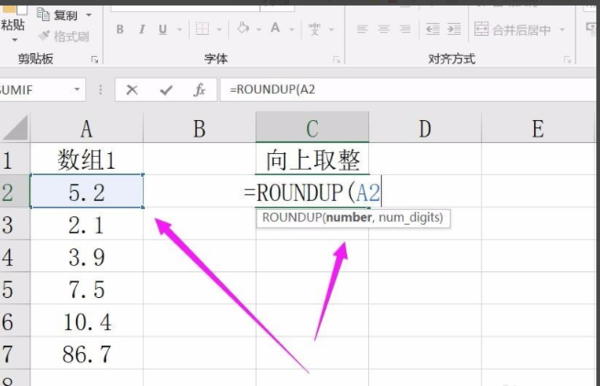The image size is (600, 386).
Task: Cancel the formula entry (X)
Action: tap(132, 90)
